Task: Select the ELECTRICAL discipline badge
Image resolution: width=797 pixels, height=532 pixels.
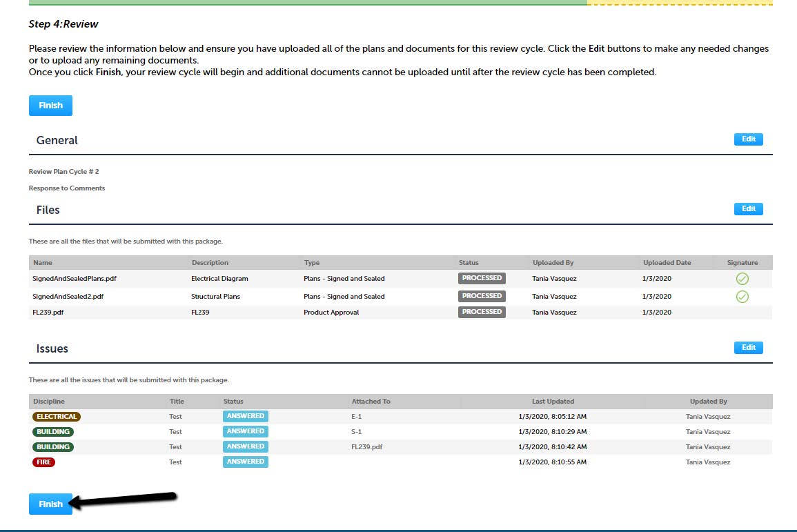Action: pos(57,417)
